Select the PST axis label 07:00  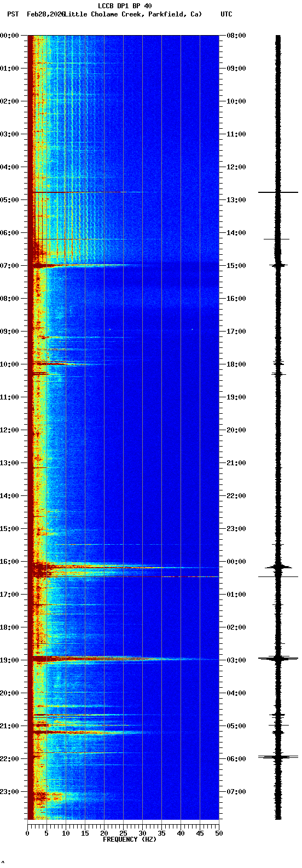coord(9,266)
